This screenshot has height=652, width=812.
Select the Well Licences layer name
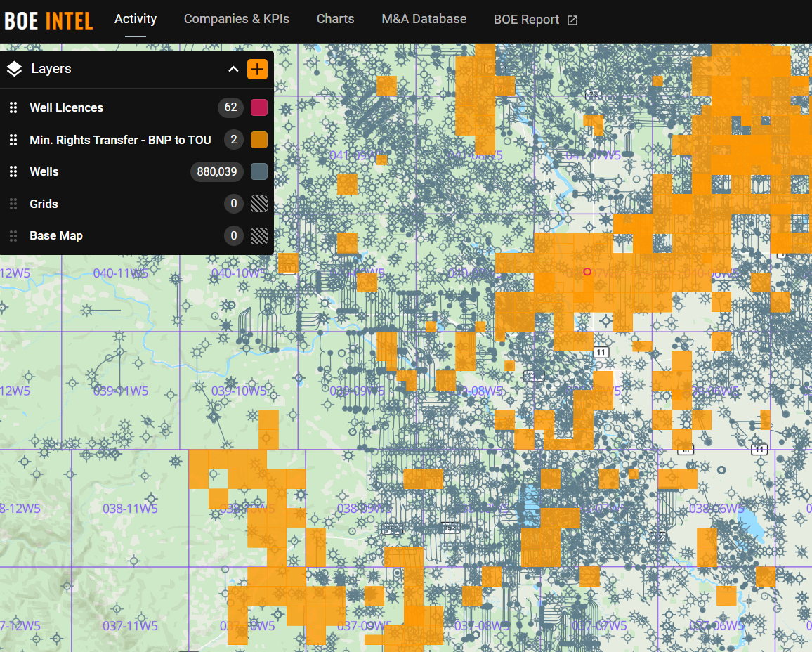pos(66,107)
